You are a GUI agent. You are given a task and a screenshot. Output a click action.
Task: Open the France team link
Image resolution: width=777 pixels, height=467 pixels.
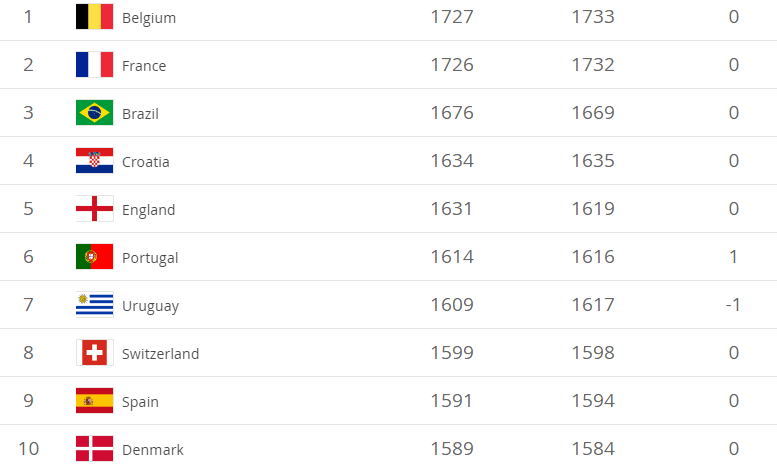(144, 66)
